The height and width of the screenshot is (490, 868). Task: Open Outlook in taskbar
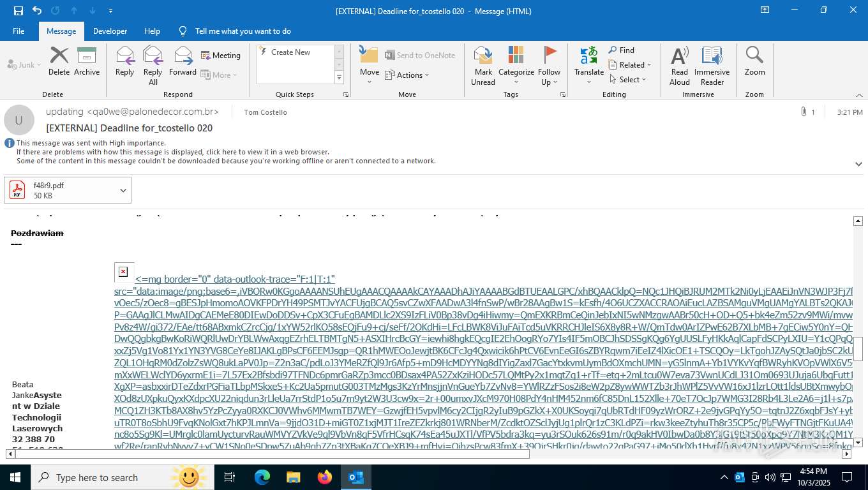tap(356, 477)
